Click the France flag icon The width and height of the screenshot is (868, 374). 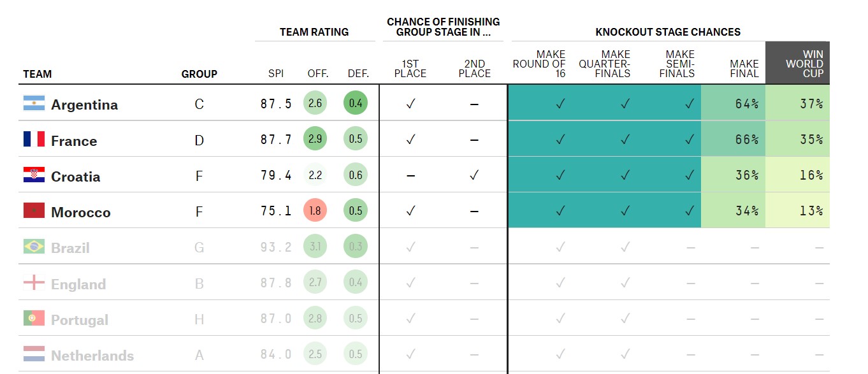coord(34,140)
